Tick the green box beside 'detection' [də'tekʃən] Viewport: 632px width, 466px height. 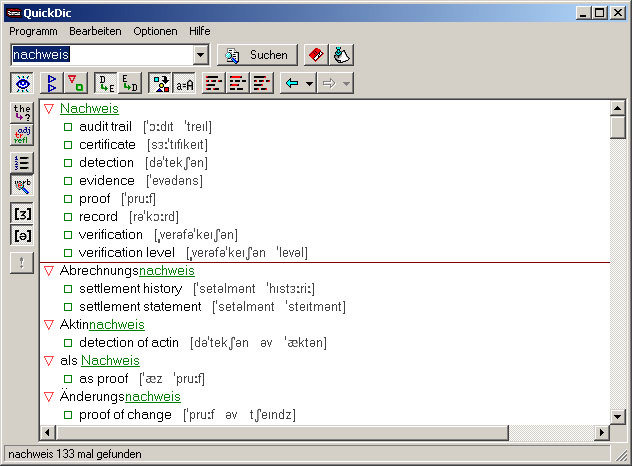click(68, 163)
